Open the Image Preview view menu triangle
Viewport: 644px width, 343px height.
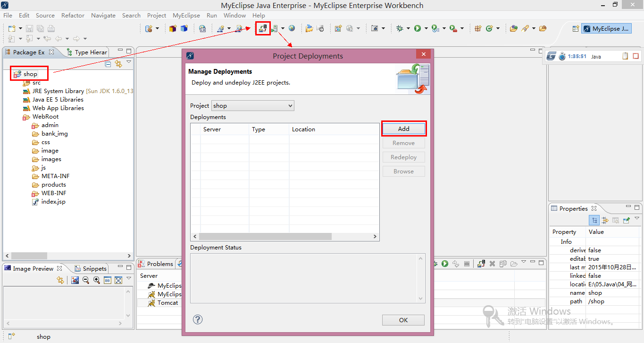[x=129, y=279]
